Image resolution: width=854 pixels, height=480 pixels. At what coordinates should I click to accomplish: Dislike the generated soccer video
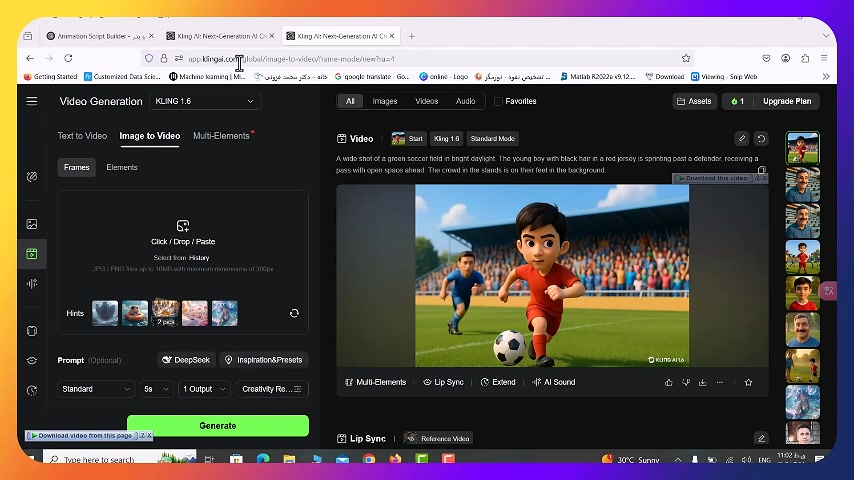pos(686,382)
